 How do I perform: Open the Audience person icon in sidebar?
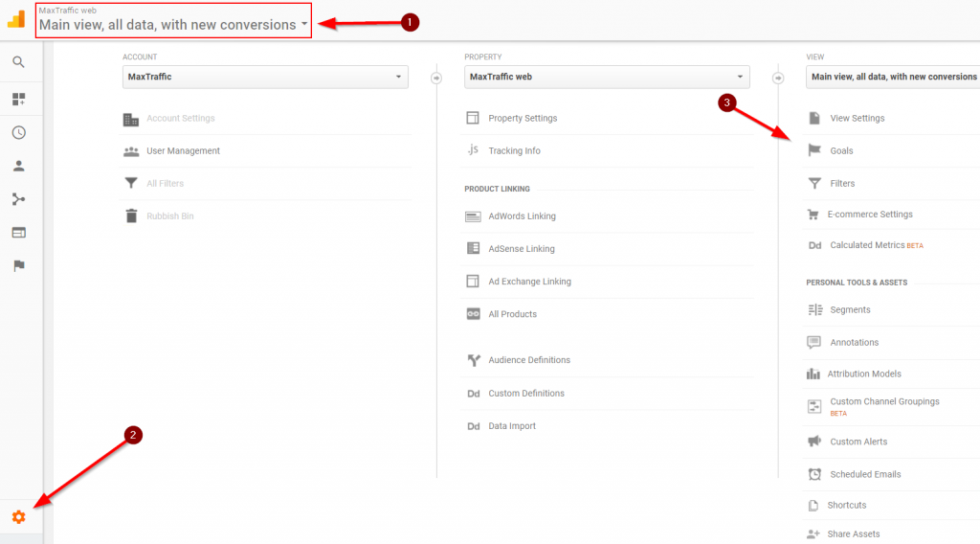coord(19,166)
